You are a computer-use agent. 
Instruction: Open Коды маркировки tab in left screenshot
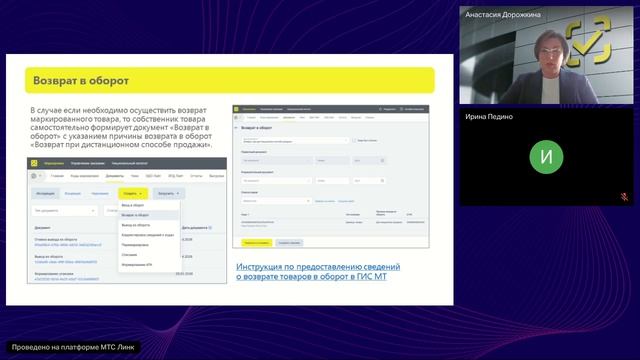pos(85,176)
